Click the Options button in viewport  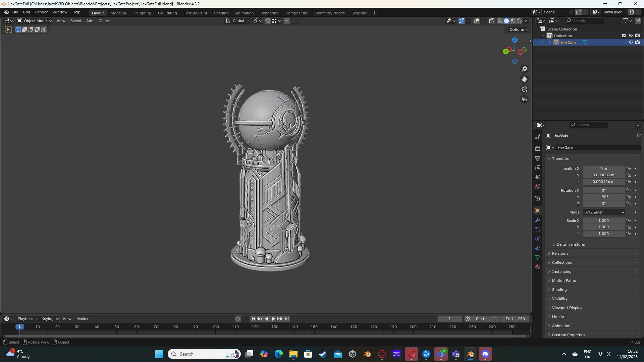(x=519, y=29)
